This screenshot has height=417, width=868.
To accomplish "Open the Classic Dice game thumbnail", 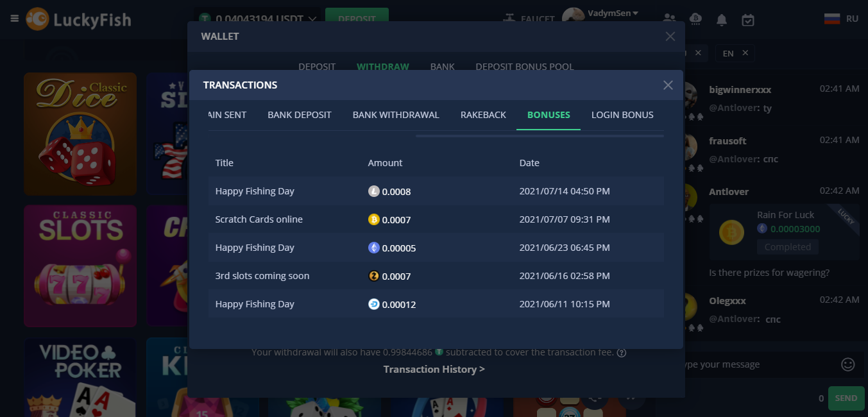I will click(80, 133).
